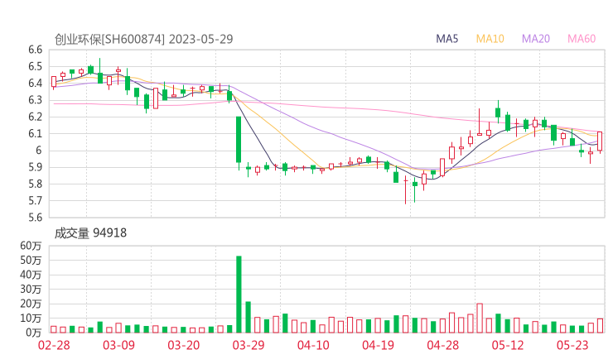Click the 6.6 price axis label
613x364 pixels.
click(x=35, y=50)
